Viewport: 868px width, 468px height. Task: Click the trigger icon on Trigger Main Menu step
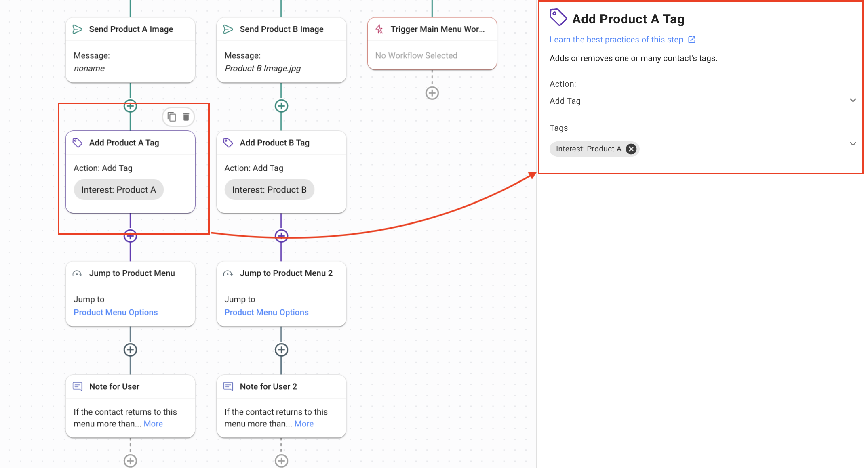pos(379,29)
